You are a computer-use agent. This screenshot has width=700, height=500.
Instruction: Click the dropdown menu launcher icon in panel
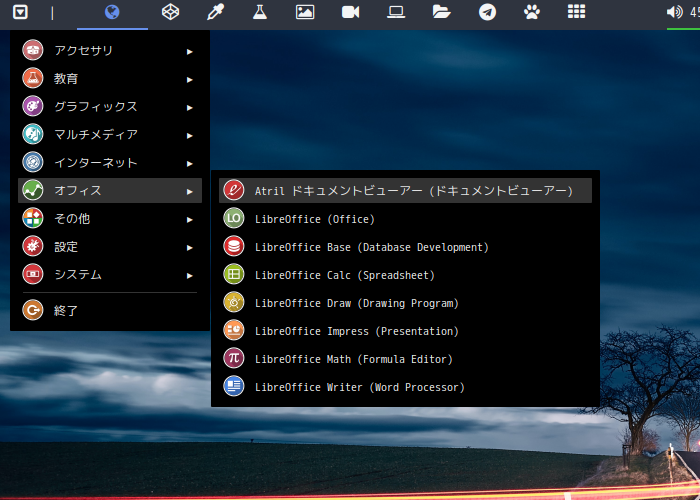point(20,12)
